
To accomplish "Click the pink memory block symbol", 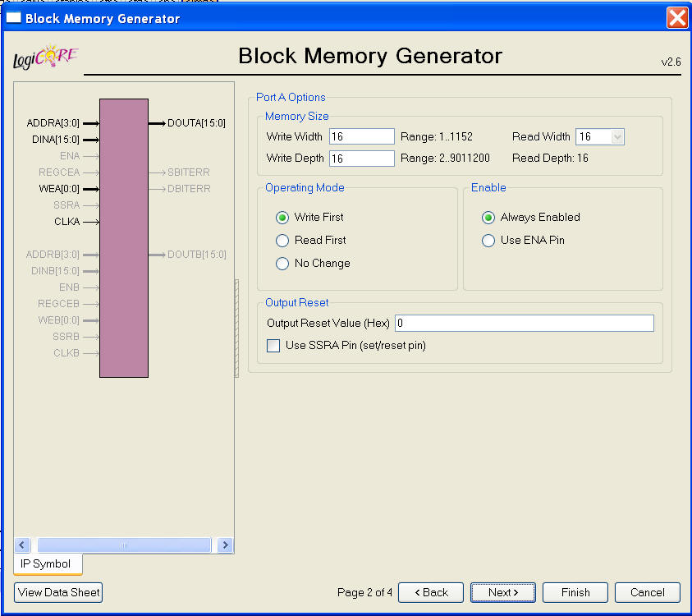I will click(x=124, y=238).
